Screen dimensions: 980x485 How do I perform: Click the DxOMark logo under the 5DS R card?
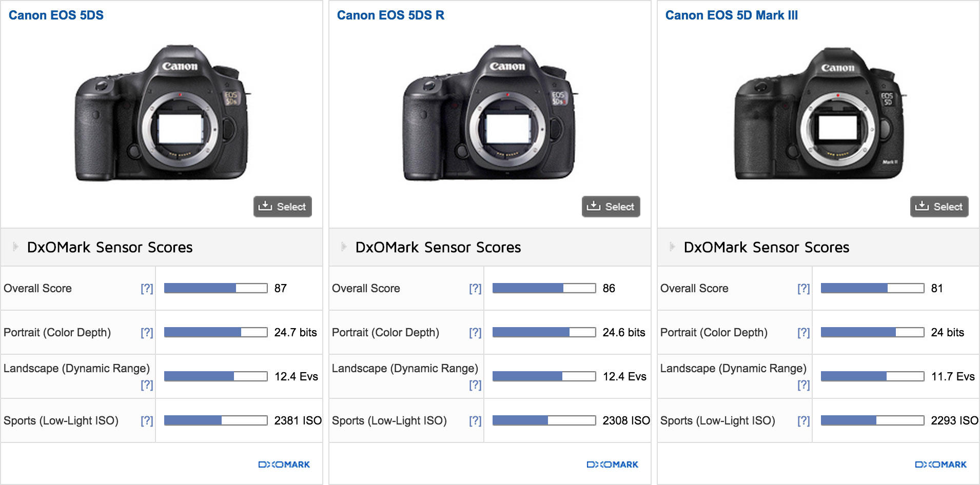(x=613, y=464)
